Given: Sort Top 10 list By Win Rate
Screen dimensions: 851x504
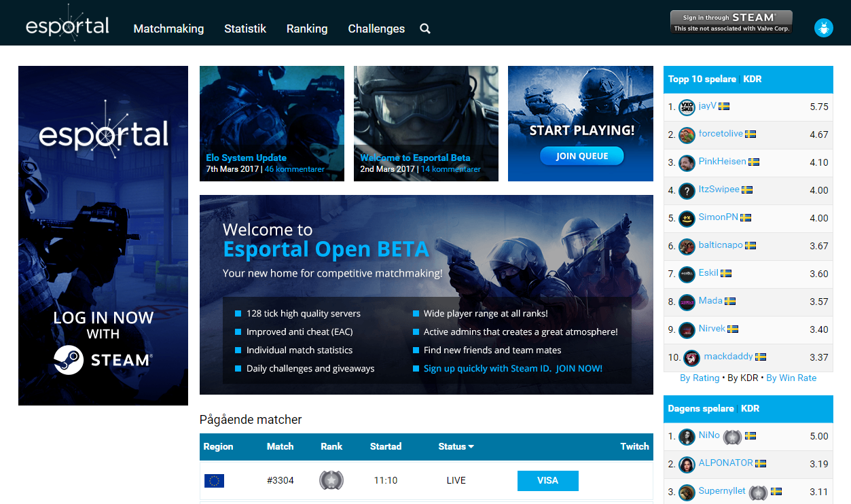Looking at the screenshot, I should (791, 378).
